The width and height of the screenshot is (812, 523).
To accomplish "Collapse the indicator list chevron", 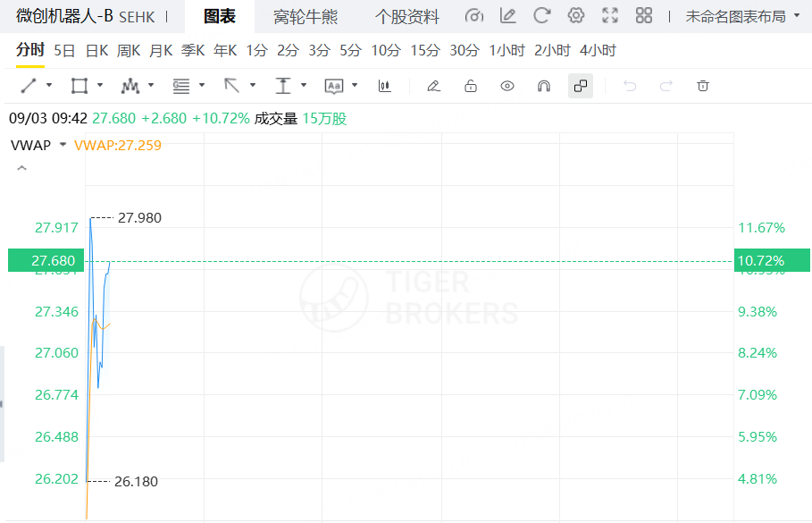I will (x=21, y=168).
